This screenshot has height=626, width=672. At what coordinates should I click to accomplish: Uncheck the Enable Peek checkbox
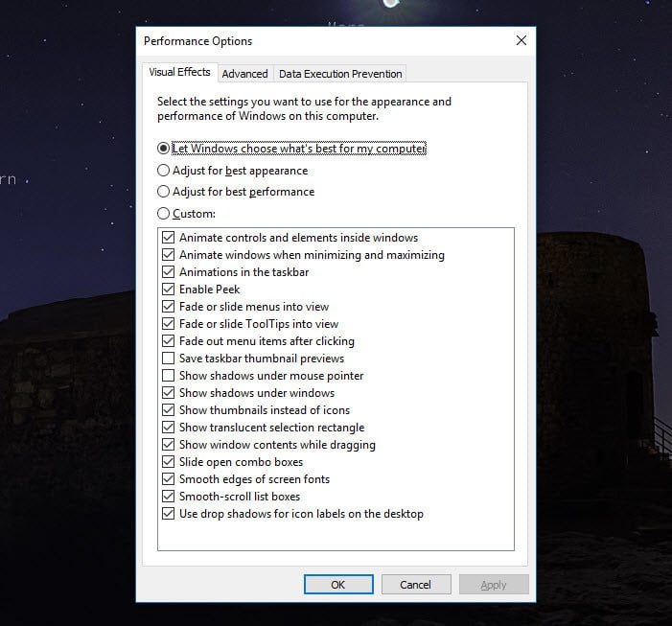pyautogui.click(x=169, y=290)
